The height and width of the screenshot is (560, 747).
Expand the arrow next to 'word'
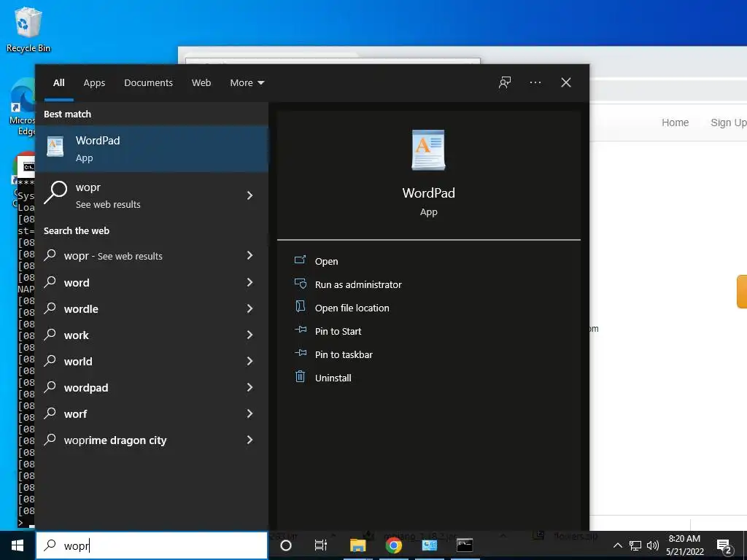[x=249, y=282]
